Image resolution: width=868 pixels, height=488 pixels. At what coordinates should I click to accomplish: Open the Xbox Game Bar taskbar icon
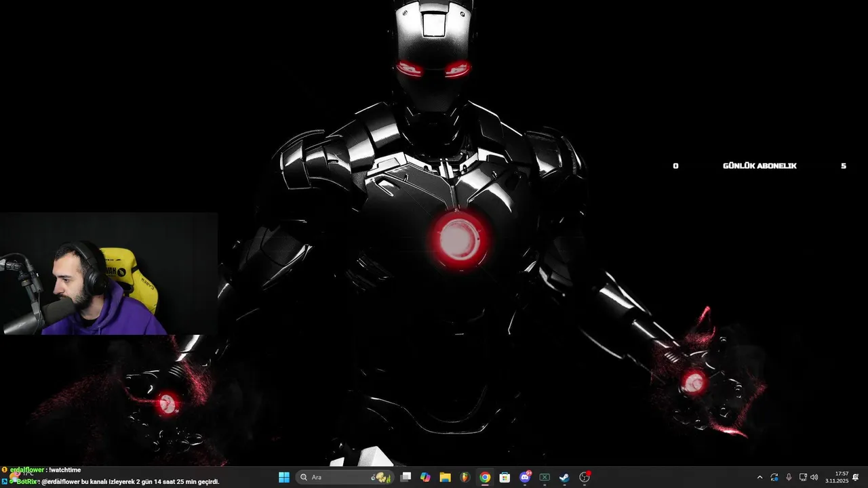(x=545, y=477)
